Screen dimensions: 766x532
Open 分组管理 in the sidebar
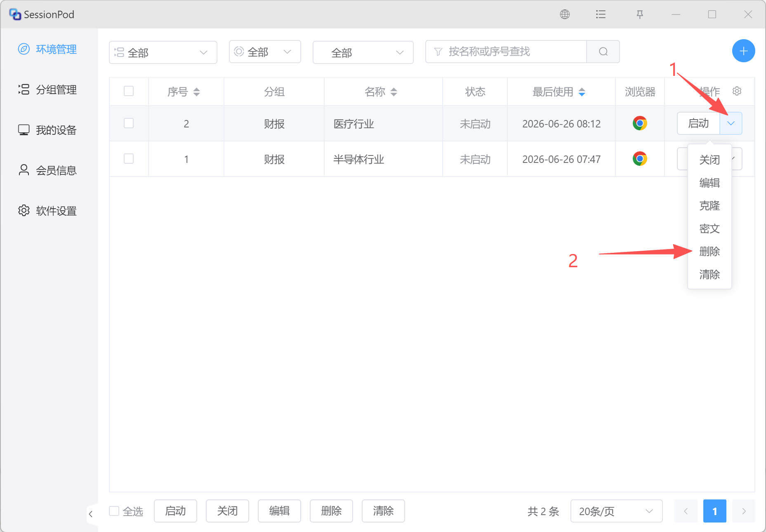(47, 89)
